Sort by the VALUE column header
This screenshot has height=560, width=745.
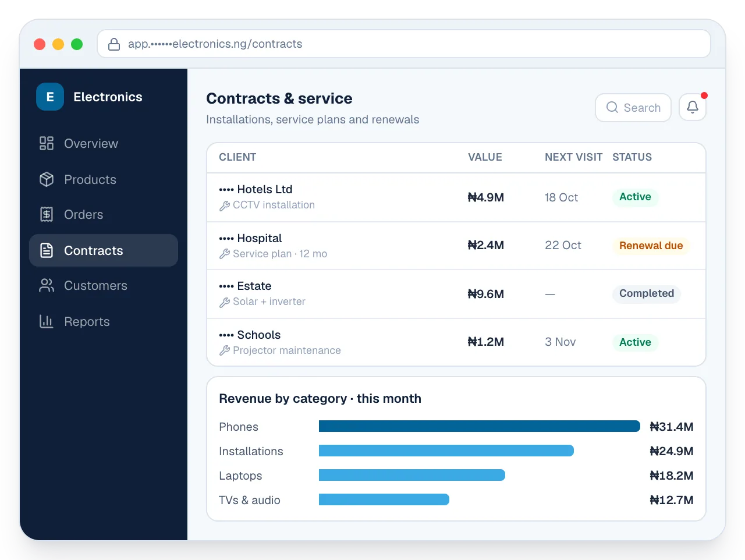[485, 157]
